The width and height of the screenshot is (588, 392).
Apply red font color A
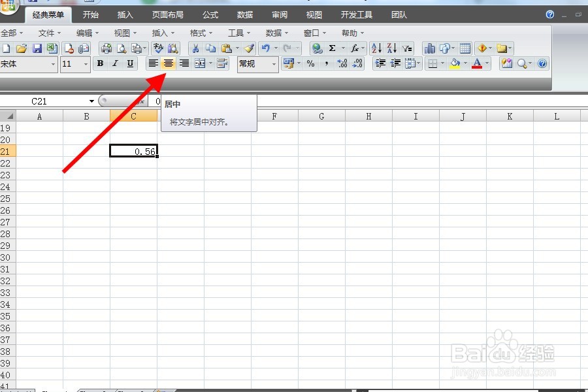477,64
